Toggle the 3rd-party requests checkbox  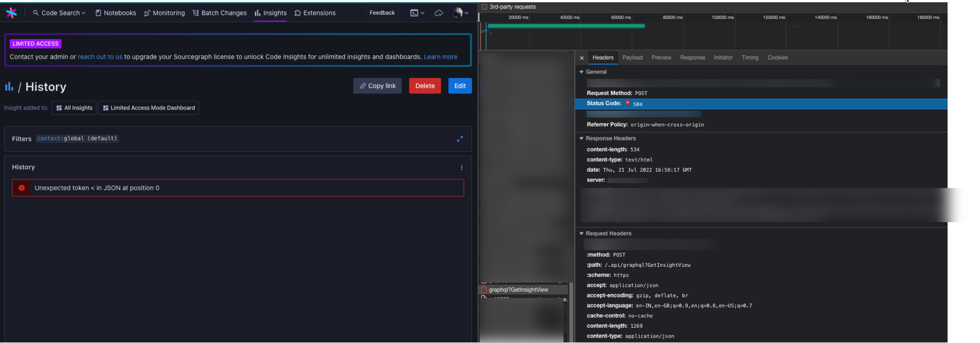pyautogui.click(x=484, y=7)
